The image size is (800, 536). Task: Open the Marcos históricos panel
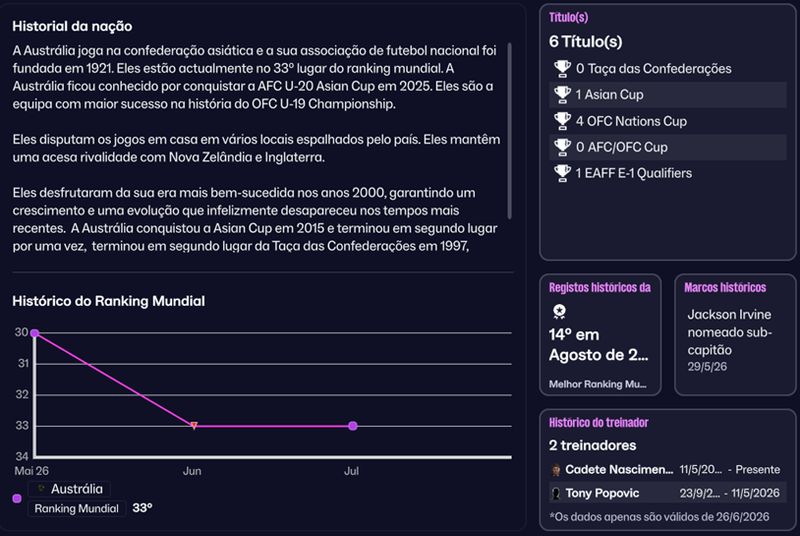(x=735, y=335)
